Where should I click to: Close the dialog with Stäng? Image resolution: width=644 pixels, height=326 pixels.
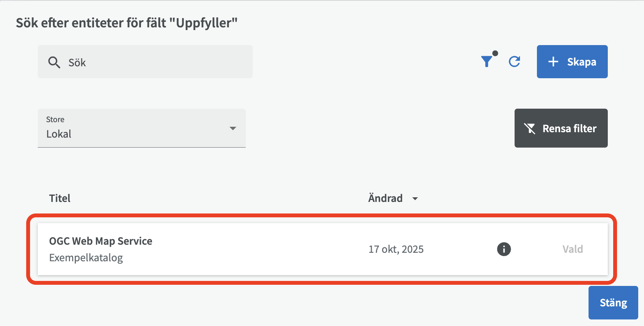pos(613,303)
